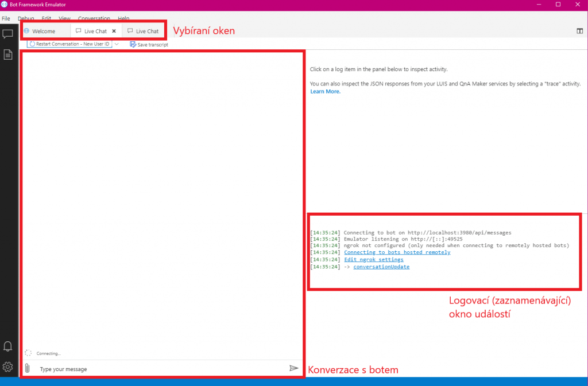This screenshot has width=588, height=386.
Task: Click the 'Edit ngrok settings' log link
Action: click(373, 260)
